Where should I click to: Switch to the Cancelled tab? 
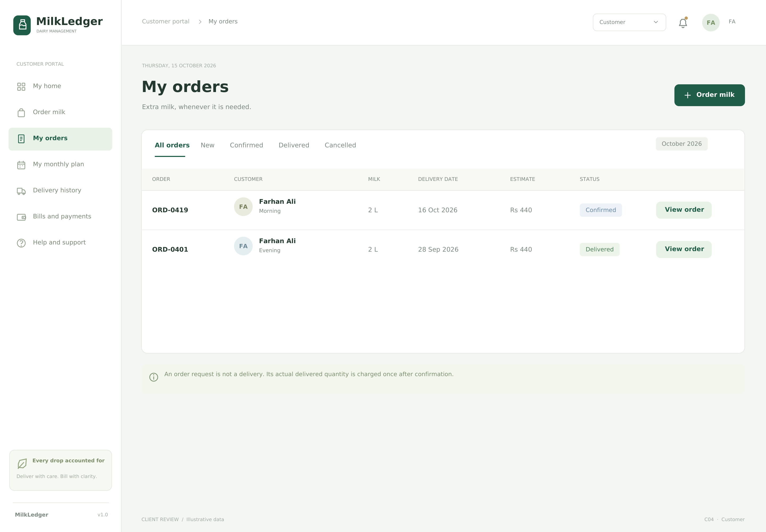pyautogui.click(x=340, y=145)
